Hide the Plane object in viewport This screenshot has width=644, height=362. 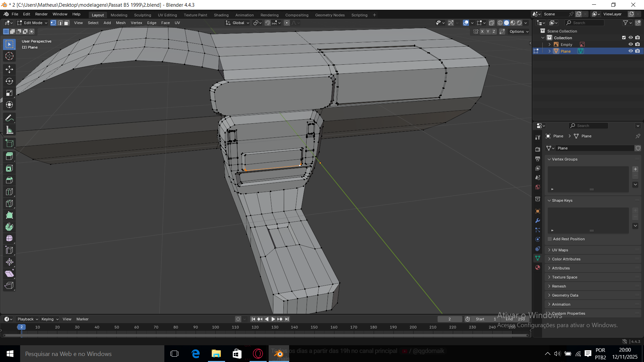pos(631,51)
